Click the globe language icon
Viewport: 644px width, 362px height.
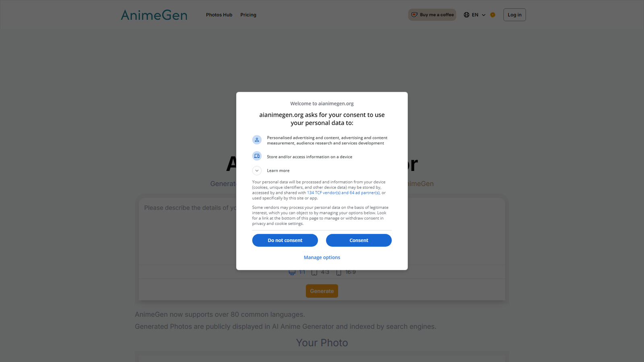pyautogui.click(x=466, y=15)
